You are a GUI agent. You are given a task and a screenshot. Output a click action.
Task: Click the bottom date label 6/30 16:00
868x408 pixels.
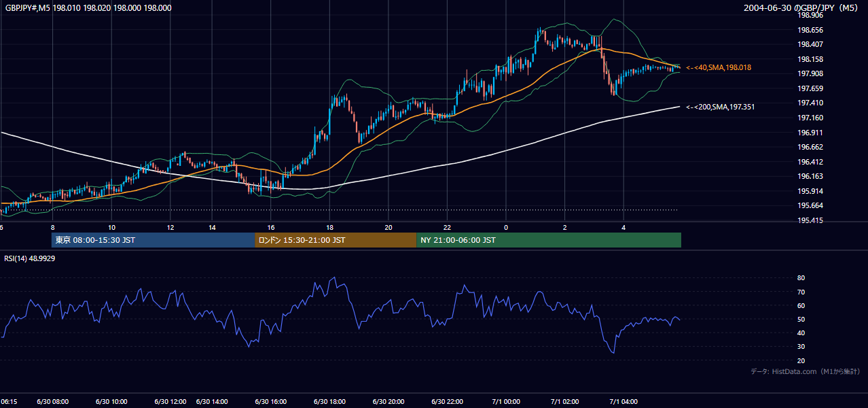tap(270, 401)
